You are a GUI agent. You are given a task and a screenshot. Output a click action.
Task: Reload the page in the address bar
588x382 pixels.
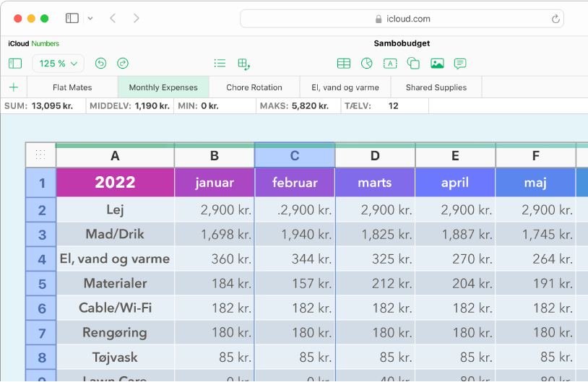coord(555,19)
